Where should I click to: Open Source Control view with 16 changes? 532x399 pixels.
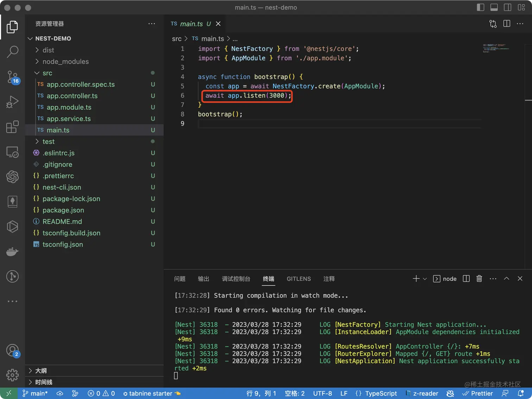(12, 77)
